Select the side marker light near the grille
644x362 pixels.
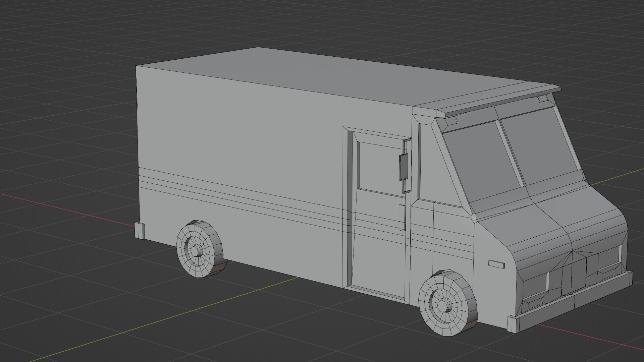(x=496, y=264)
